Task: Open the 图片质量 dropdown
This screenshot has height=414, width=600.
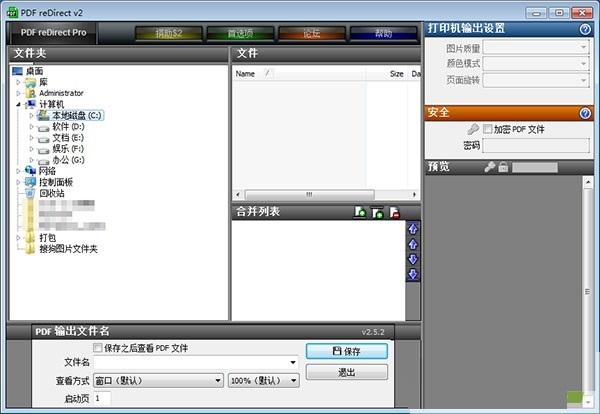Action: click(x=536, y=47)
